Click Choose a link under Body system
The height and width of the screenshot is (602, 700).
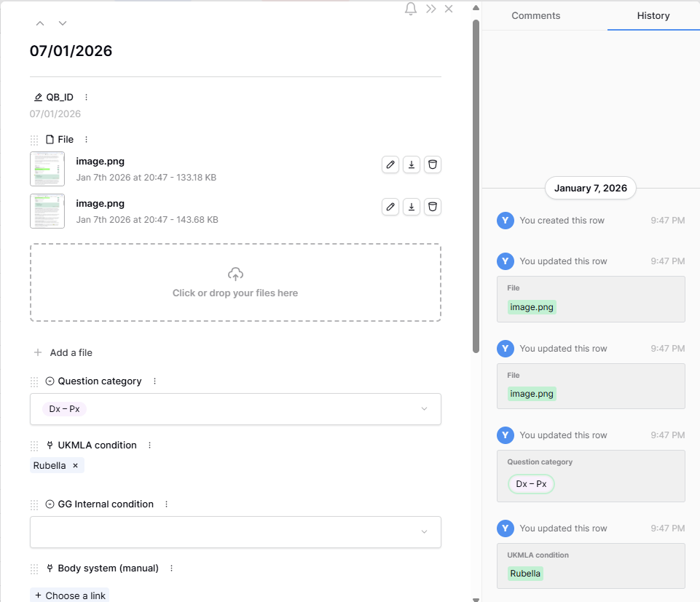(69, 595)
